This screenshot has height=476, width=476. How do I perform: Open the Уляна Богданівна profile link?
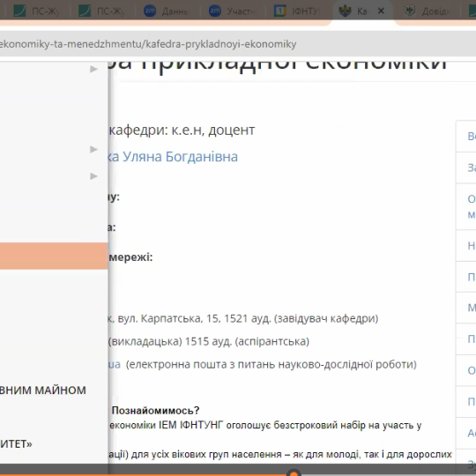click(x=174, y=157)
